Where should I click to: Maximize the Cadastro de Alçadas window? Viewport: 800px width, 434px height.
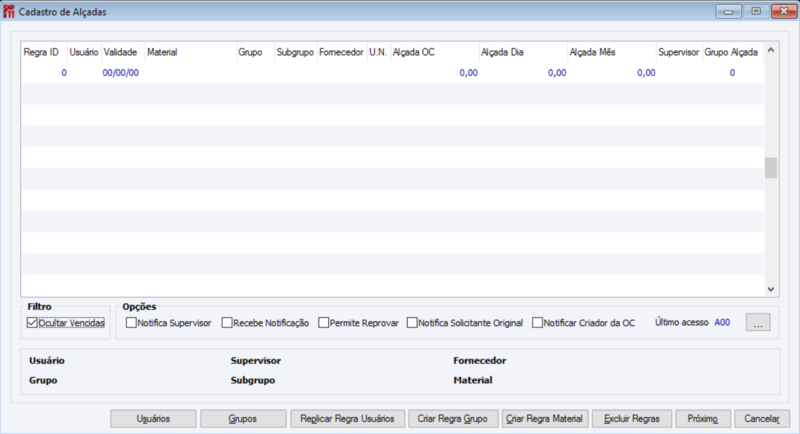[x=756, y=11]
